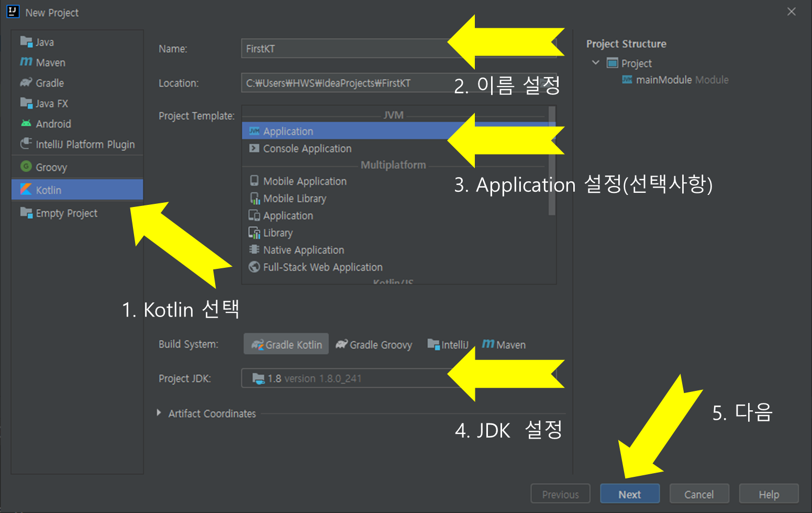Viewport: 812px width, 513px height.
Task: Select Kotlin in the left sidebar
Action: [77, 190]
